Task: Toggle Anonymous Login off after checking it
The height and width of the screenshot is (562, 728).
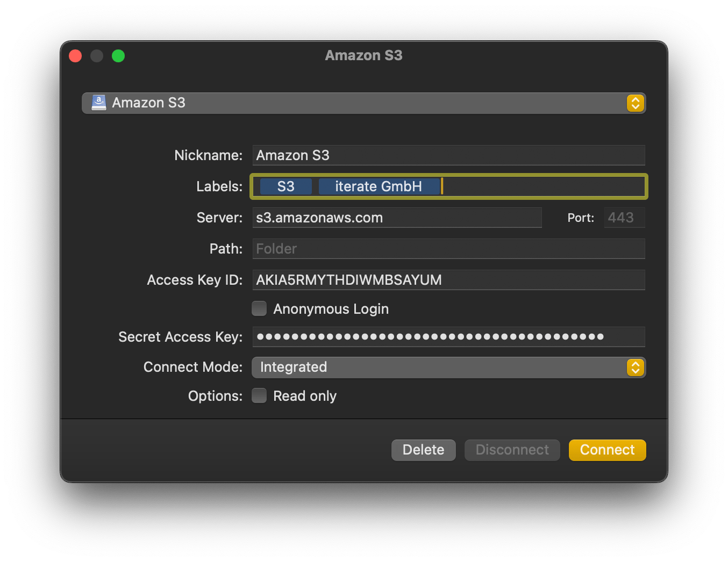Action: pyautogui.click(x=259, y=308)
